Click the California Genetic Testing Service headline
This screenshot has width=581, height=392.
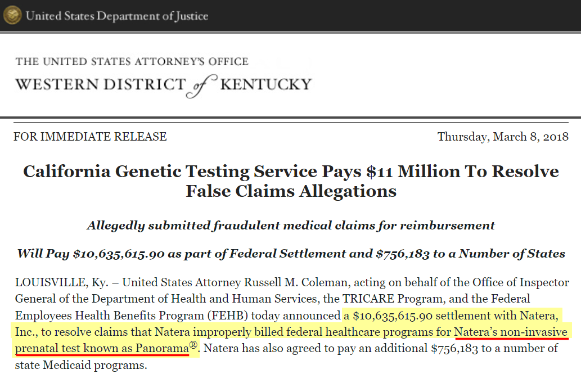[x=291, y=181]
